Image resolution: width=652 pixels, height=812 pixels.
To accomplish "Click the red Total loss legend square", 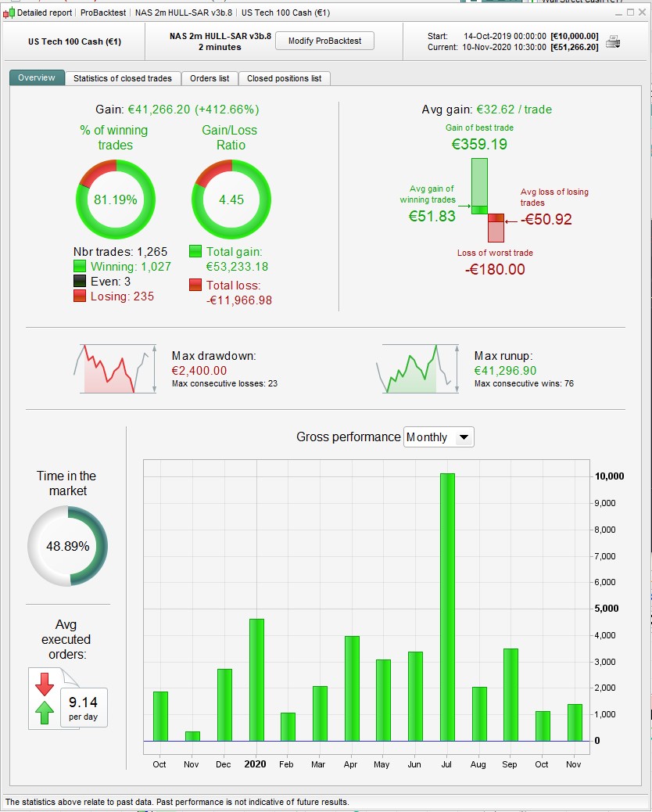I will tap(195, 285).
